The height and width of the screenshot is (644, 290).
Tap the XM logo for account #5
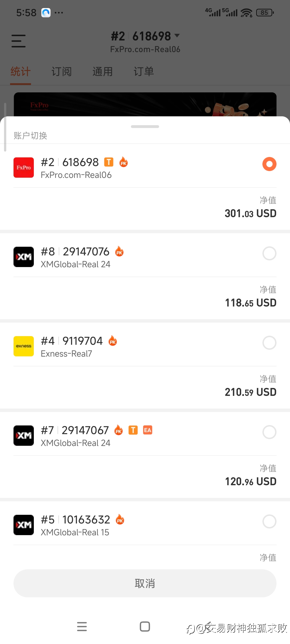tap(24, 525)
